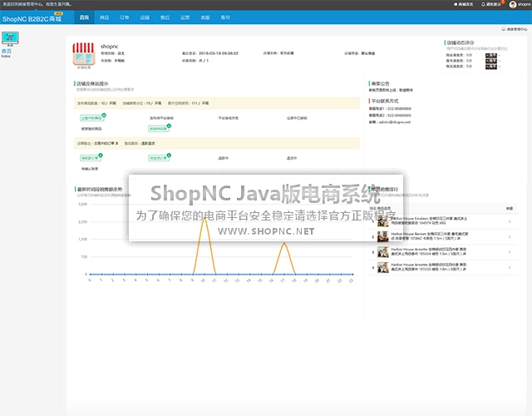The height and width of the screenshot is (416, 532).
Task: Click the ShopNC B2B2C 商城 logo
Action: coord(32,18)
